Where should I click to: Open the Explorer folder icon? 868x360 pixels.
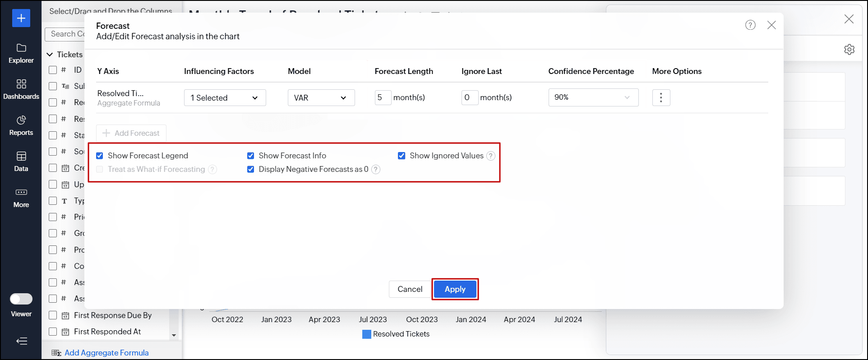pyautogui.click(x=21, y=48)
